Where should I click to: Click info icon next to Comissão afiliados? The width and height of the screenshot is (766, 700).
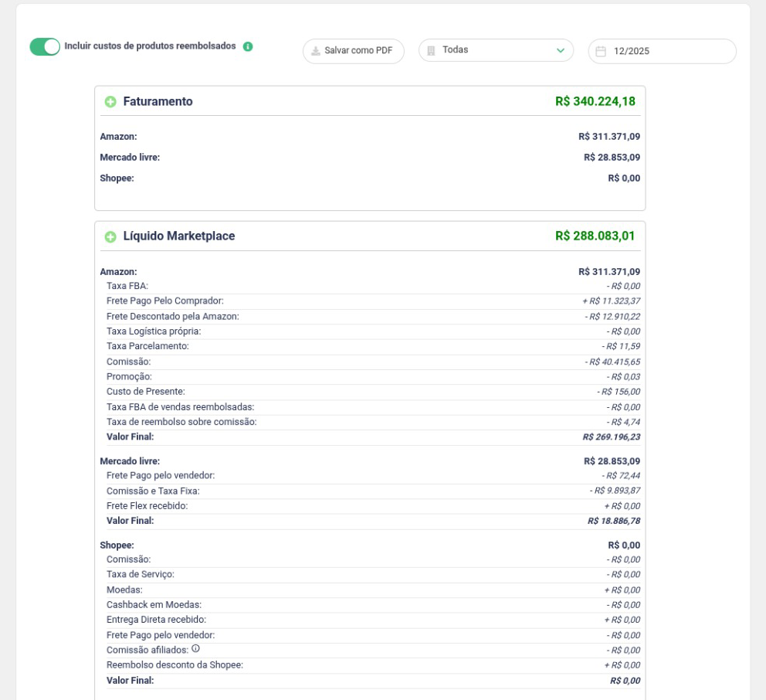point(195,649)
